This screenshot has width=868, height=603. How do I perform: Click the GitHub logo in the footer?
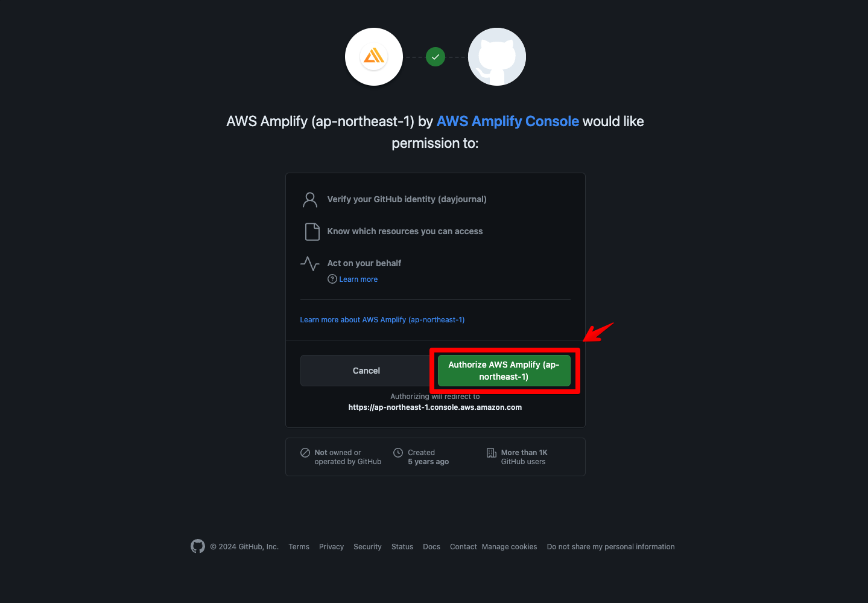(x=198, y=546)
